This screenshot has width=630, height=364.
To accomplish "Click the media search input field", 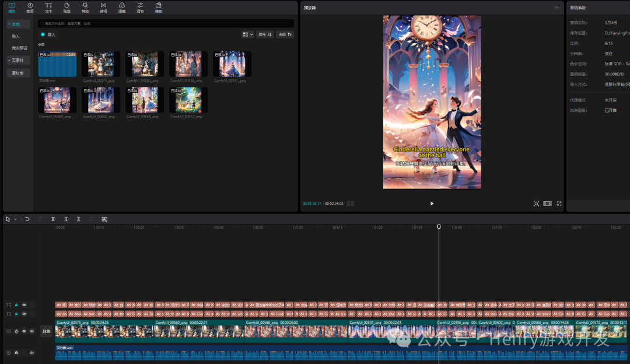I will pos(166,24).
